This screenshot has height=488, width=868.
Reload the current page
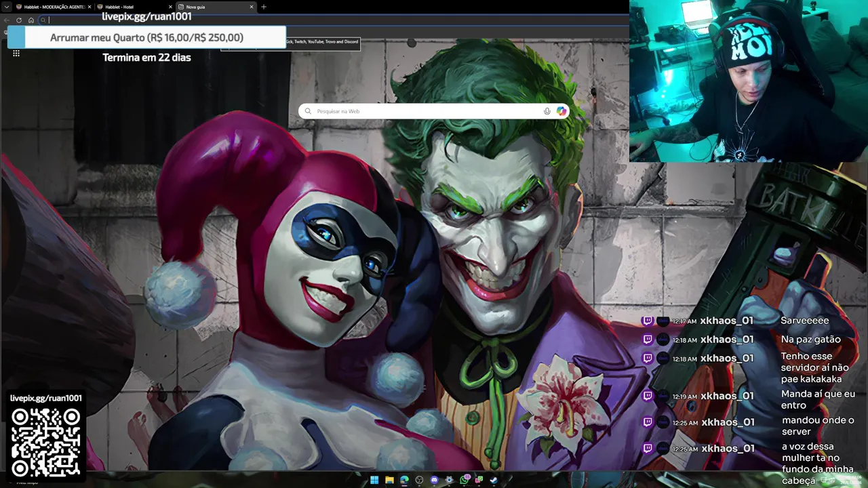point(19,20)
